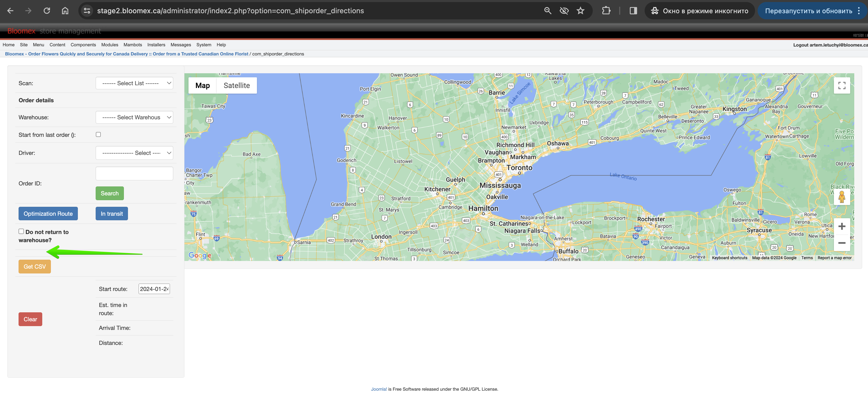The height and width of the screenshot is (409, 868).
Task: Open the Content menu
Action: [57, 45]
